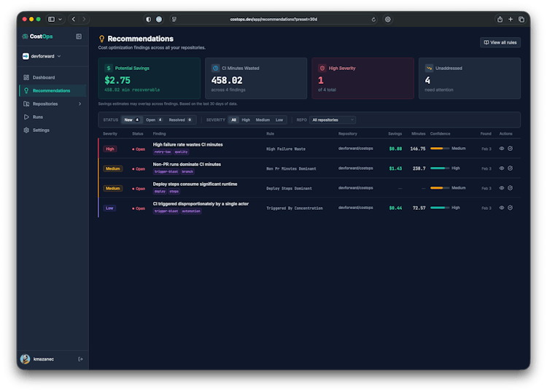Click the View all rules button
Viewport: 547px width, 392px height.
click(x=500, y=43)
